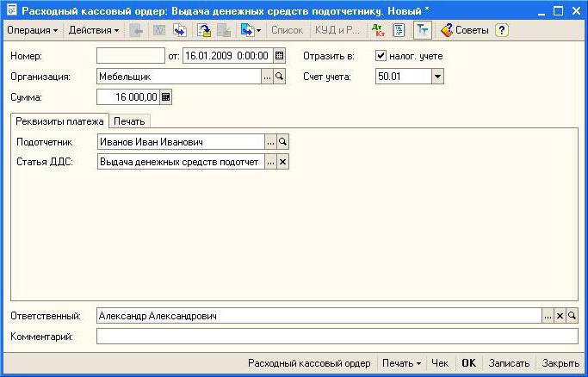Click the help question mark icon
This screenshot has width=588, height=377.
pos(501,30)
